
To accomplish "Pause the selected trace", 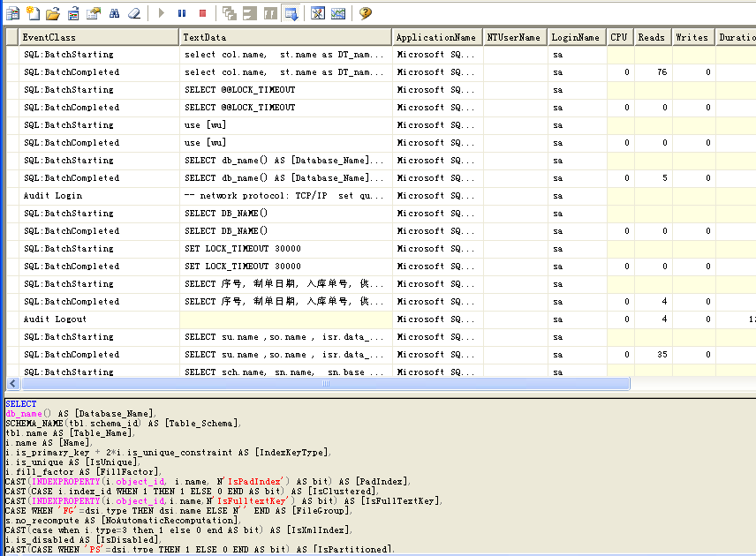I will pos(182,13).
